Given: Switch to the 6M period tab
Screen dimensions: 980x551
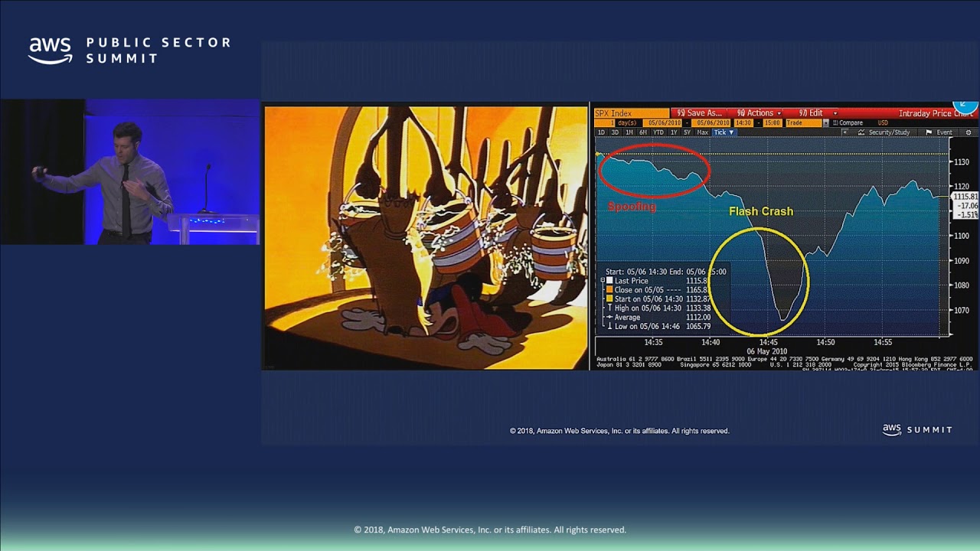Looking at the screenshot, I should [x=644, y=132].
